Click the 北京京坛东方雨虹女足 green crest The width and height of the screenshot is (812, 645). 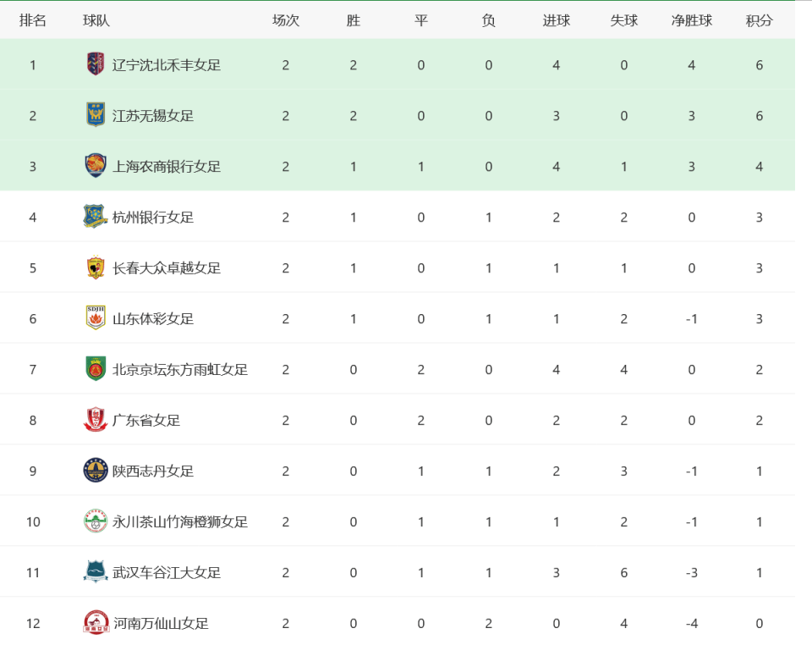pos(96,369)
